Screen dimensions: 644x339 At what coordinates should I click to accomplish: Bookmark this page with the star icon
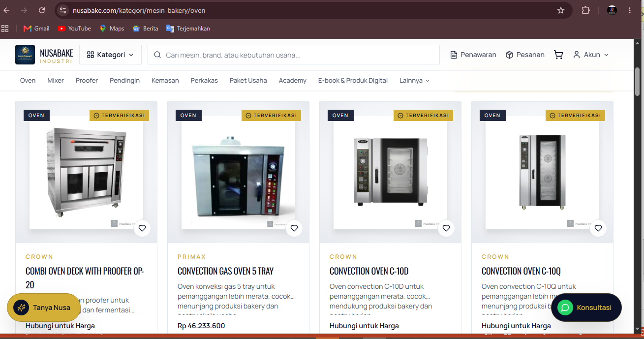pyautogui.click(x=560, y=10)
